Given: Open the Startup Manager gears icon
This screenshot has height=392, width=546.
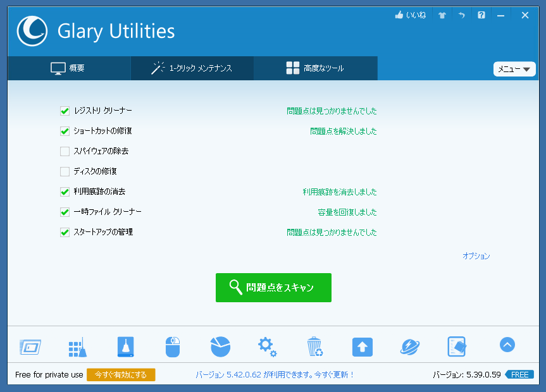Looking at the screenshot, I should pyautogui.click(x=268, y=346).
